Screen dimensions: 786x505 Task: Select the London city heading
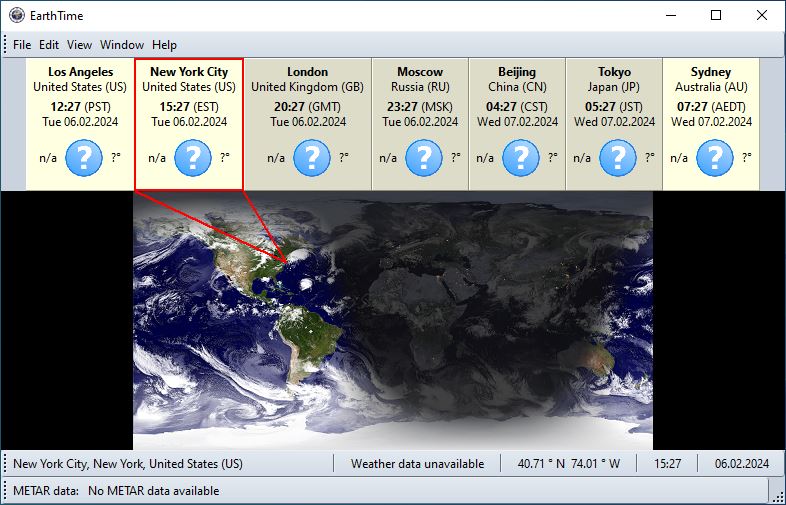[307, 72]
